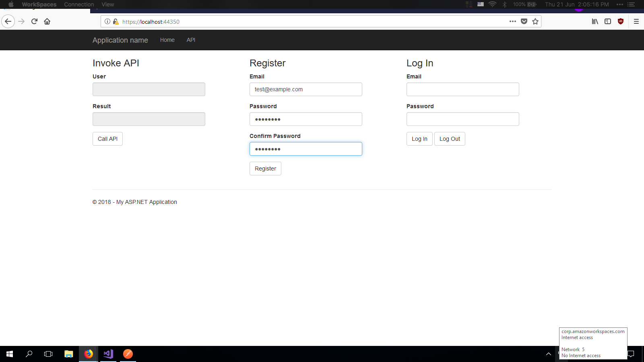Click the Call API button
The image size is (644, 362).
pos(107,139)
